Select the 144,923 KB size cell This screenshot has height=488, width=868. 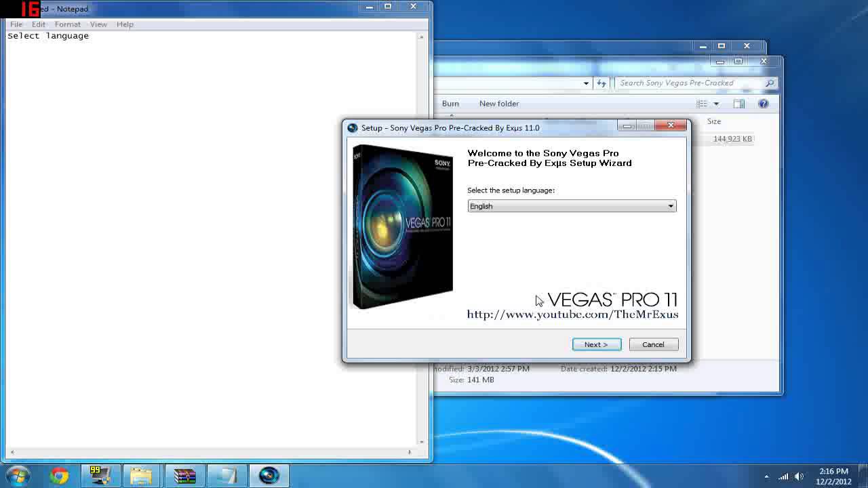[732, 139]
